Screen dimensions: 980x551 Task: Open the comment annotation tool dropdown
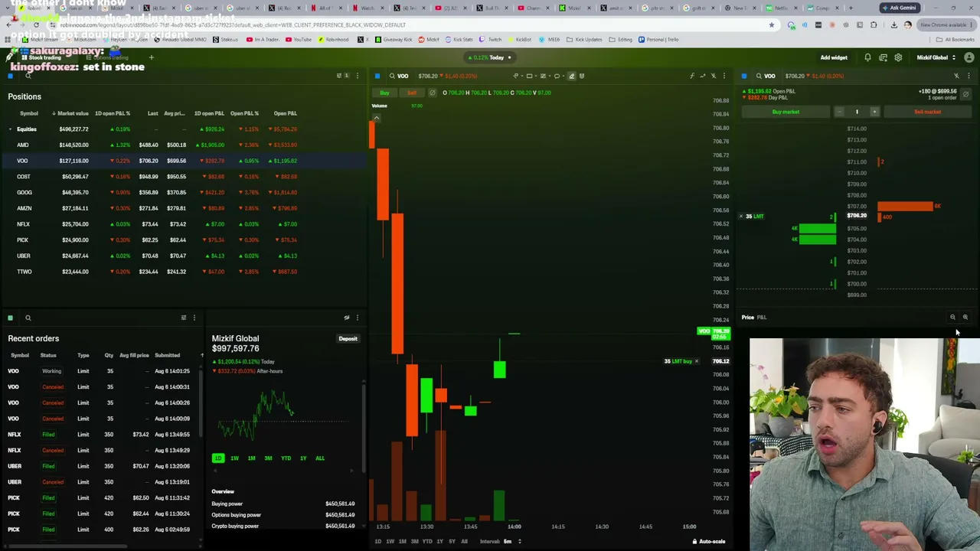click(x=558, y=76)
